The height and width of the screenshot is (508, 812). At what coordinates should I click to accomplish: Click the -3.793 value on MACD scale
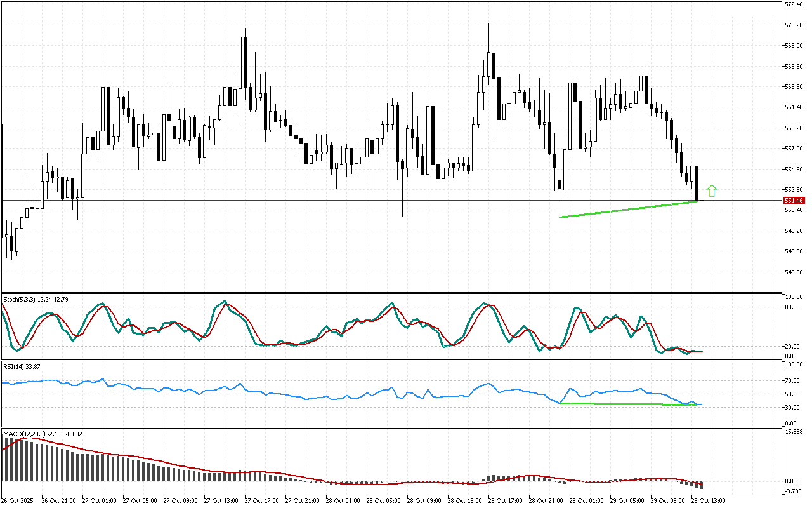tap(794, 491)
